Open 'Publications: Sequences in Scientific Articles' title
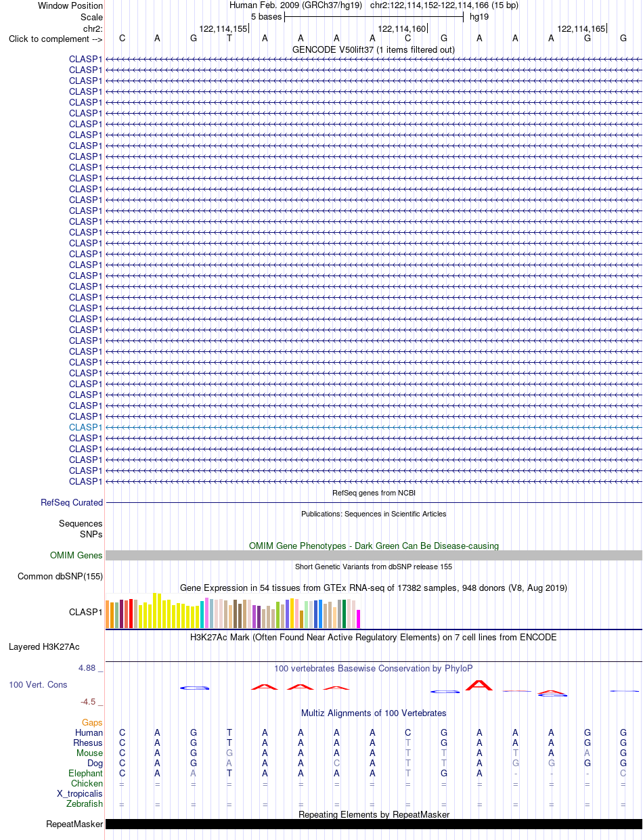The width and height of the screenshot is (643, 840). pyautogui.click(x=374, y=514)
